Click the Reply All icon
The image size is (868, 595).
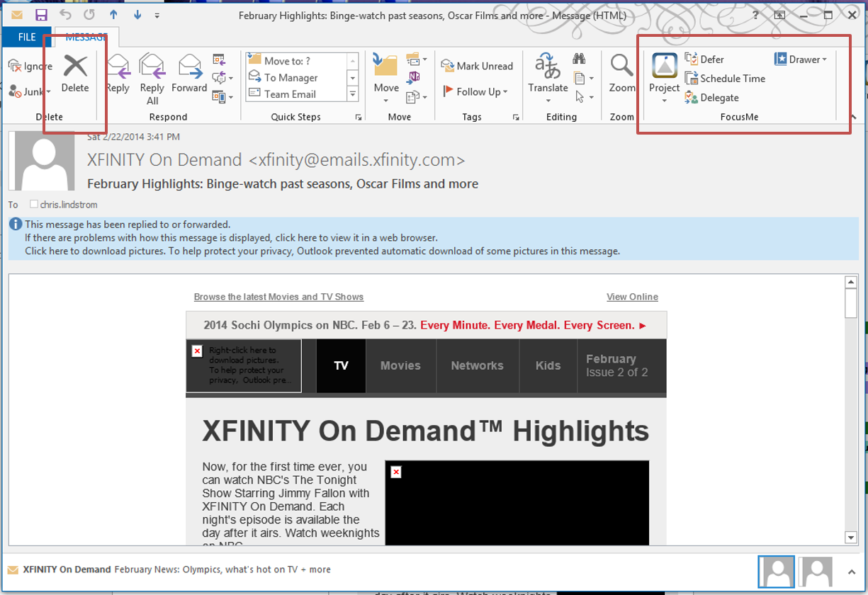coord(152,66)
